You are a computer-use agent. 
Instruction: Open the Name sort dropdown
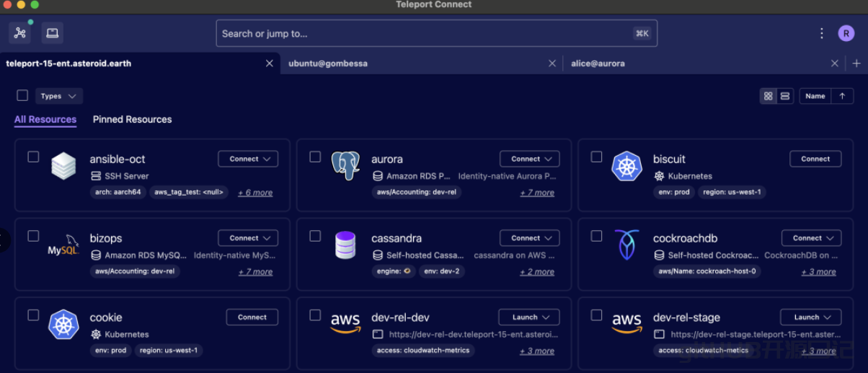(x=815, y=96)
